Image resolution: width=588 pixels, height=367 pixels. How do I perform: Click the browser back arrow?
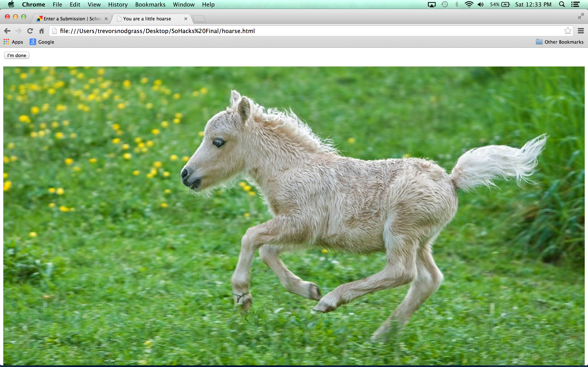pos(7,31)
